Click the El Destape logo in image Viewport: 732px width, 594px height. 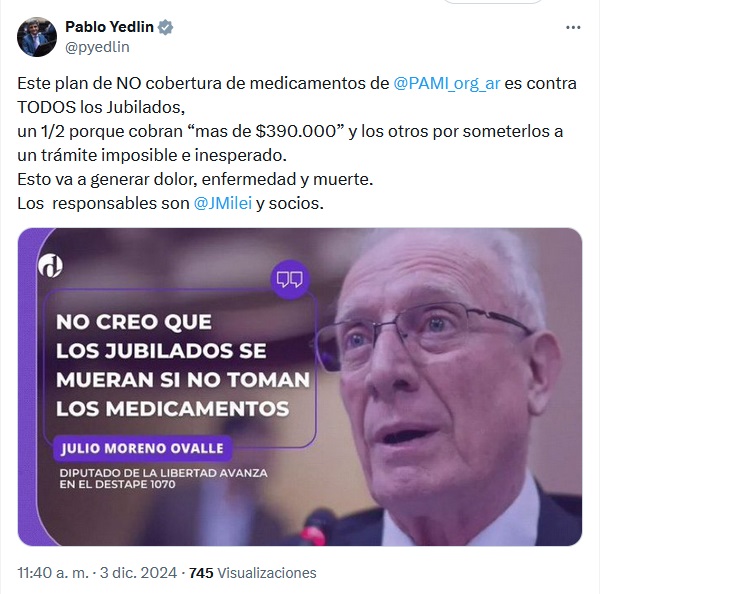tap(50, 265)
